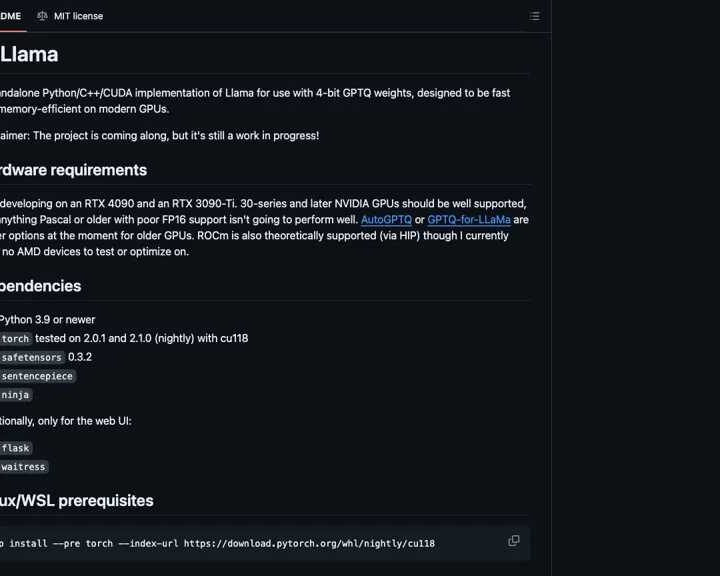Click the Llama title heading
Screen dimensions: 720x576
[x=29, y=55]
